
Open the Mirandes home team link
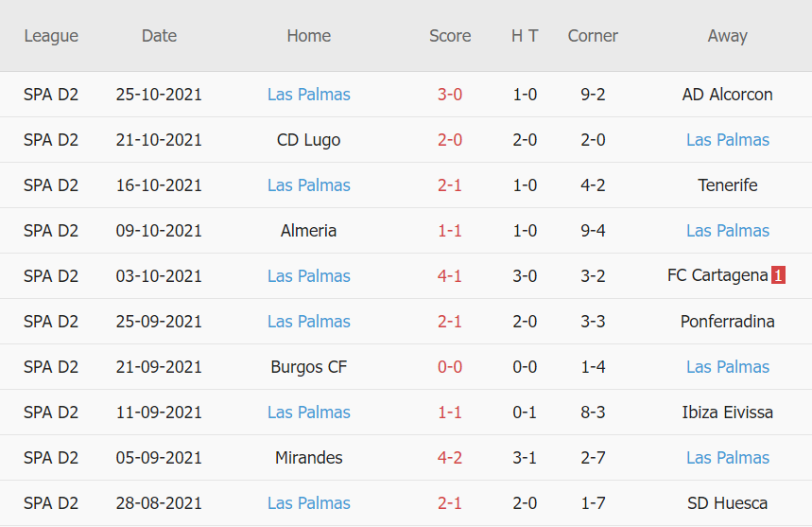[308, 458]
